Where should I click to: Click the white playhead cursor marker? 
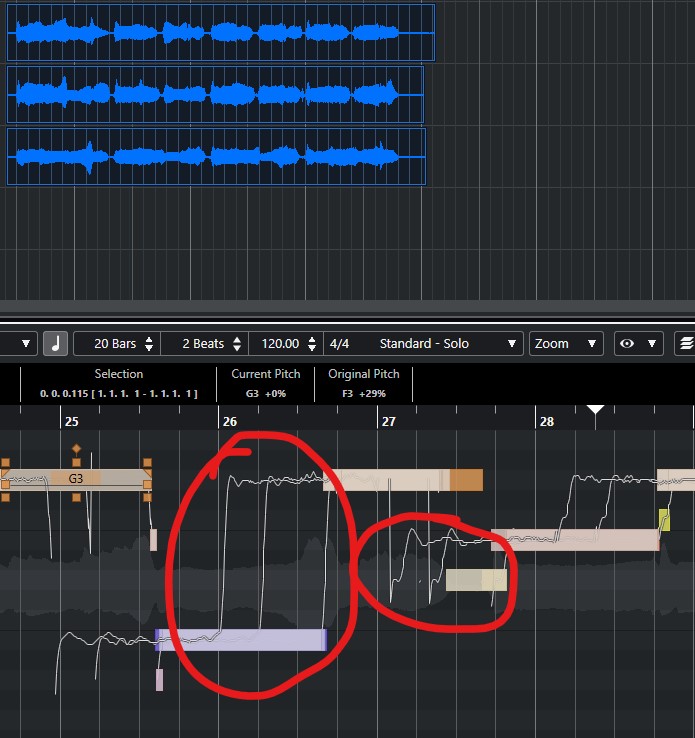tap(595, 409)
